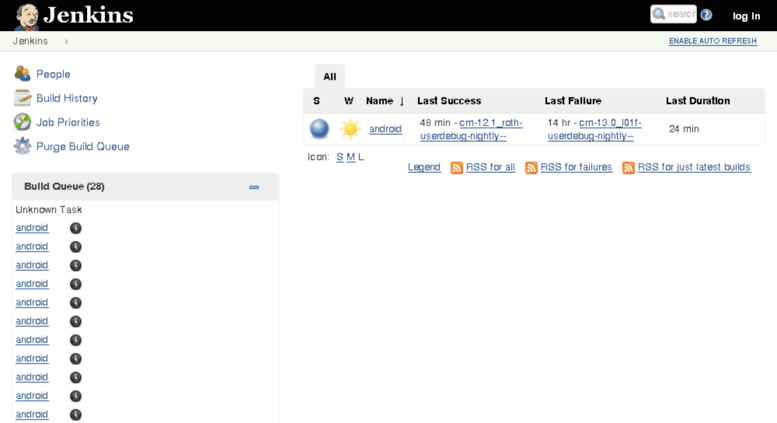Click RSS icon for failures feed
The image size is (777, 423).
[x=531, y=168]
